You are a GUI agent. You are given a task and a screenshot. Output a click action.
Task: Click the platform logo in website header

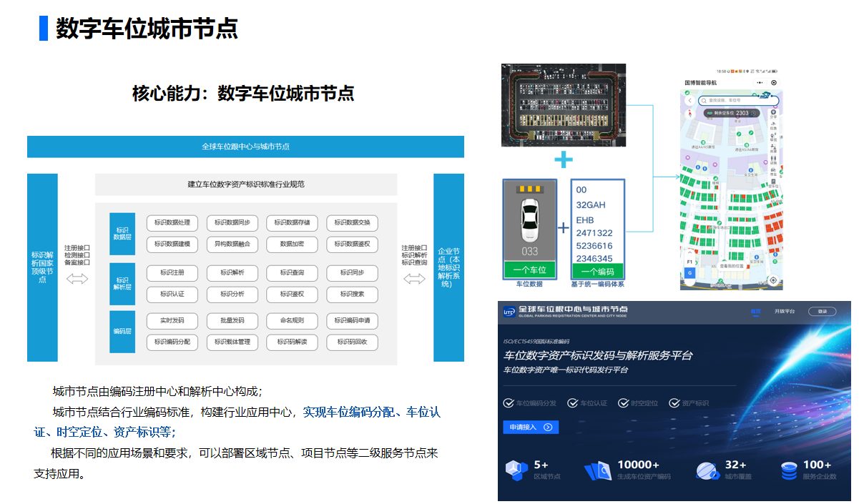pyautogui.click(x=509, y=312)
